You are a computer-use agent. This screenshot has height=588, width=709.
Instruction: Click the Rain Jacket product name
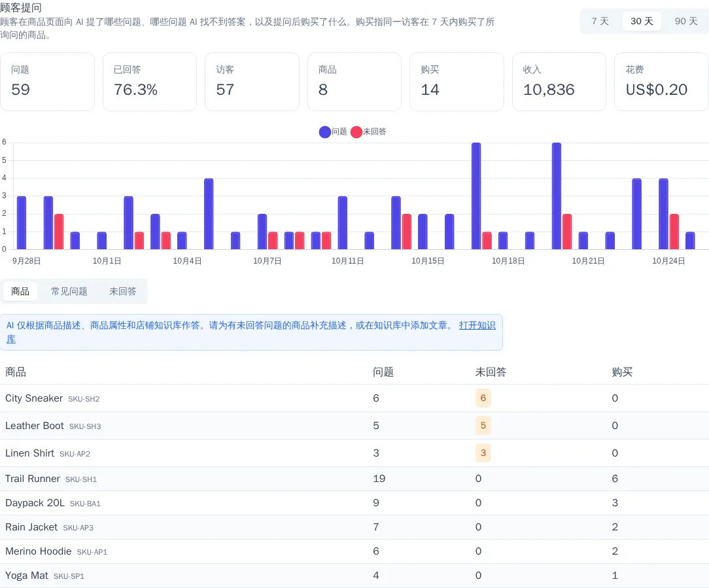(x=31, y=527)
